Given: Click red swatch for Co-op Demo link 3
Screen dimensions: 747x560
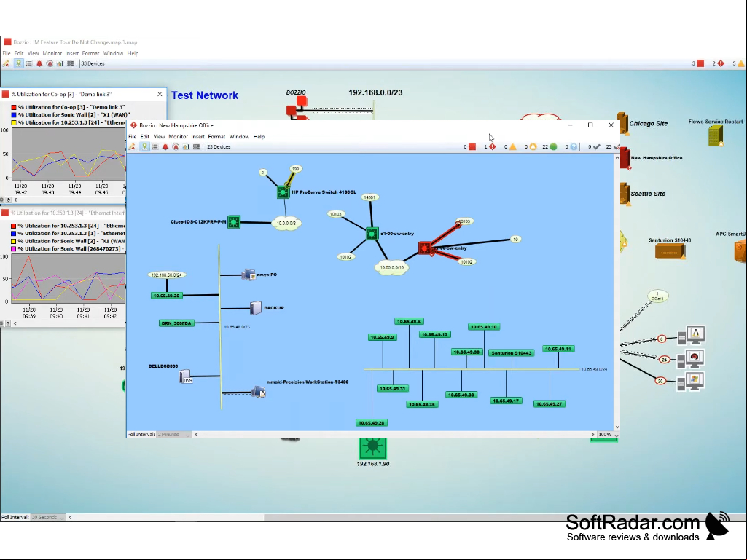Looking at the screenshot, I should click(14, 107).
